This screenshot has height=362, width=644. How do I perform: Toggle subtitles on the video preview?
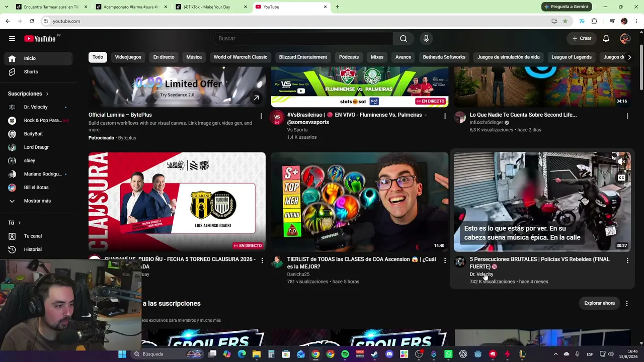click(x=622, y=177)
